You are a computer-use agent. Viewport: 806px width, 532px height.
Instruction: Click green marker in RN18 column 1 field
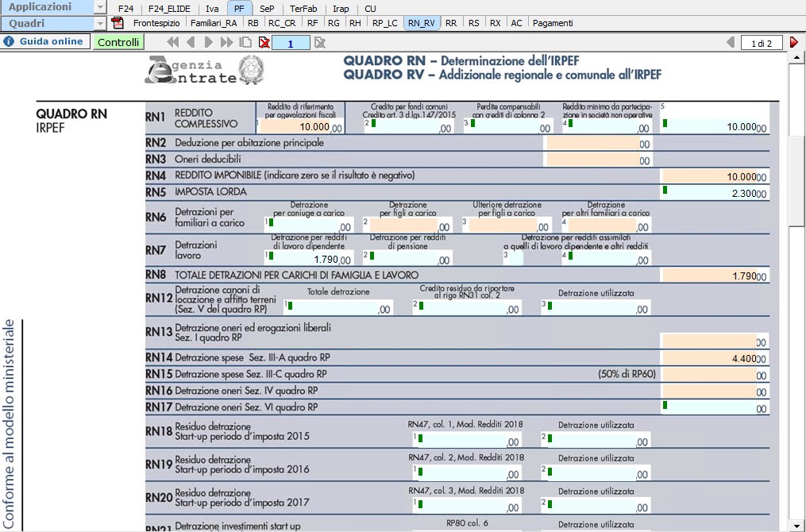(421, 438)
